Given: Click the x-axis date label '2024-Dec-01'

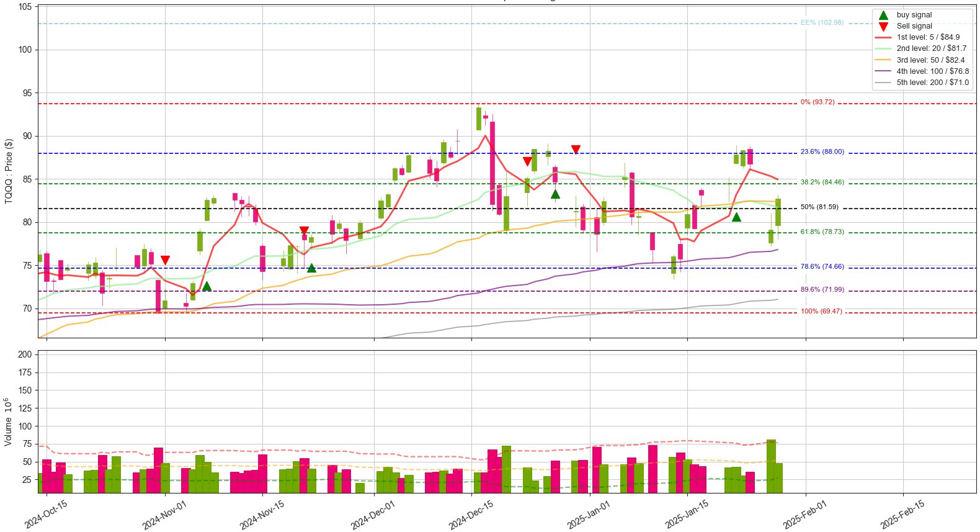Looking at the screenshot, I should [x=373, y=515].
